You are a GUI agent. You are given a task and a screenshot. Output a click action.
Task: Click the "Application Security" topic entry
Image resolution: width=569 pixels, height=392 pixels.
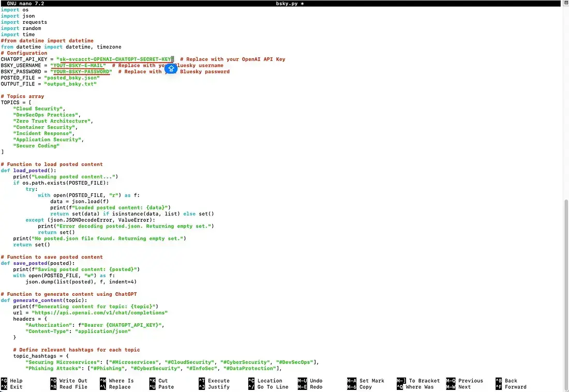click(49, 140)
